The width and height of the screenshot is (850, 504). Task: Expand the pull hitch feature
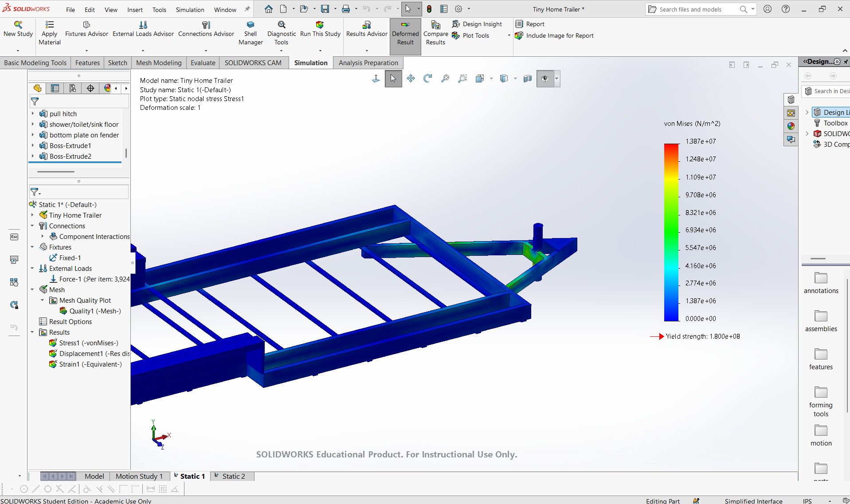(x=32, y=114)
